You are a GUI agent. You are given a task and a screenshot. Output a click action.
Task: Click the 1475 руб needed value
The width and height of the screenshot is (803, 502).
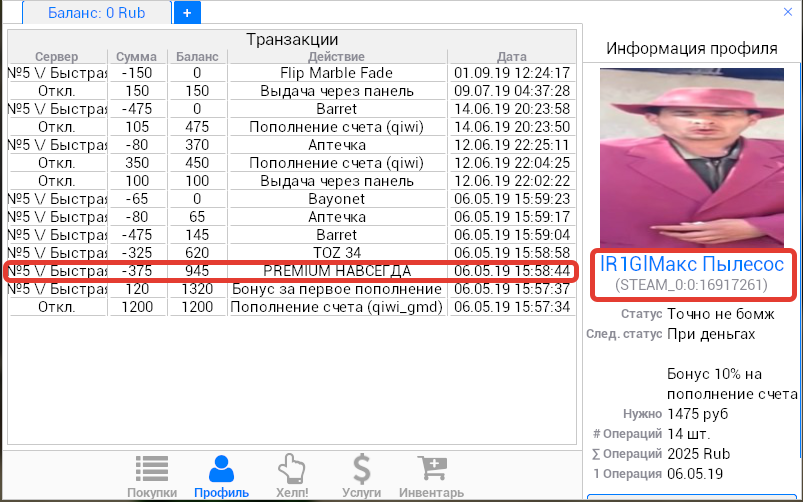pyautogui.click(x=698, y=414)
